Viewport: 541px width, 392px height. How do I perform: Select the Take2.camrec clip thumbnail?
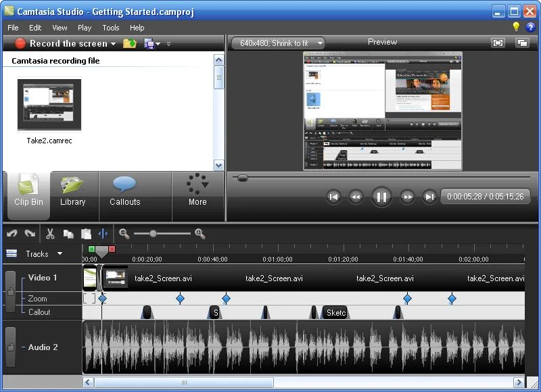(x=49, y=105)
